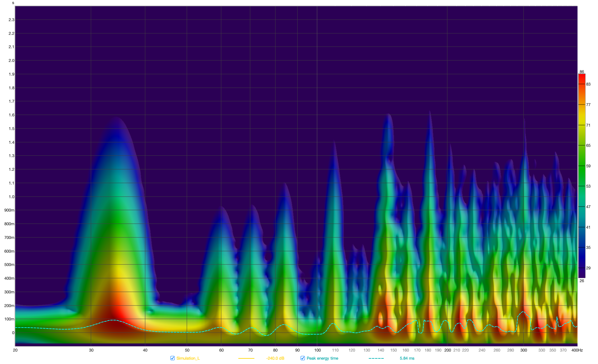Click the 5.84 ms peak time readout
598x364 pixels.
point(407,358)
